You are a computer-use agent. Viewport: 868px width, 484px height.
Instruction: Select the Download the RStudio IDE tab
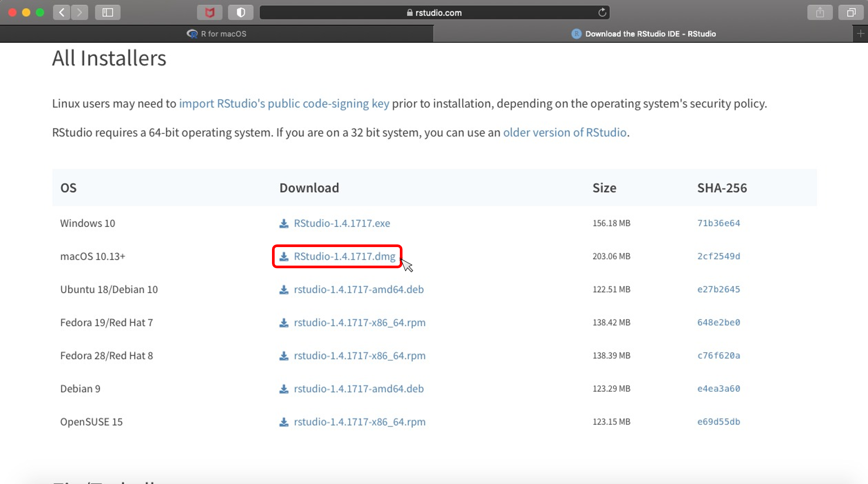pyautogui.click(x=643, y=34)
